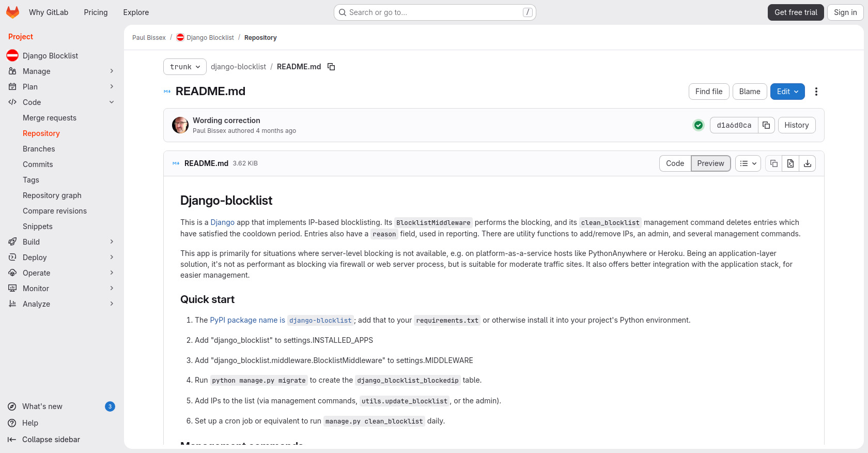Click the Collapse sidebar arrow icon
Image resolution: width=868 pixels, height=453 pixels.
click(x=12, y=440)
